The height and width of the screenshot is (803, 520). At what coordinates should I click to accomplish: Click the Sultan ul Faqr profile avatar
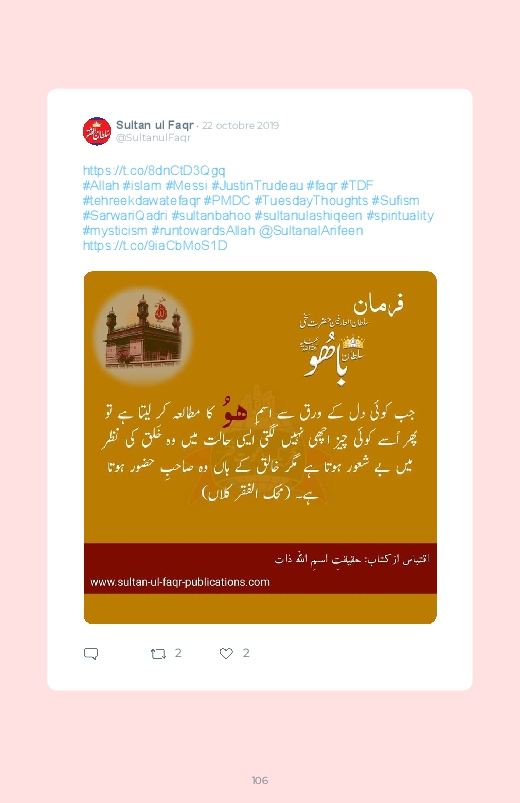[x=97, y=131]
